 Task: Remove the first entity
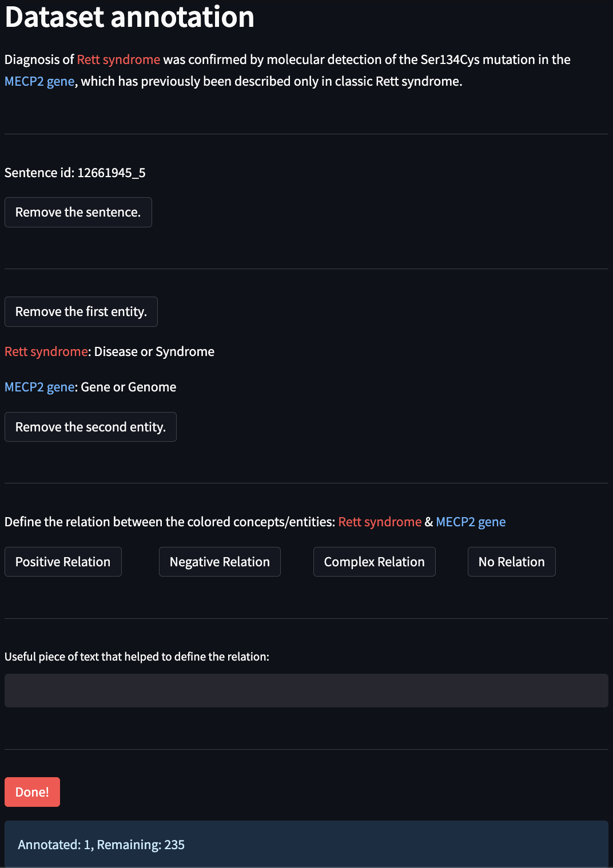pos(81,311)
